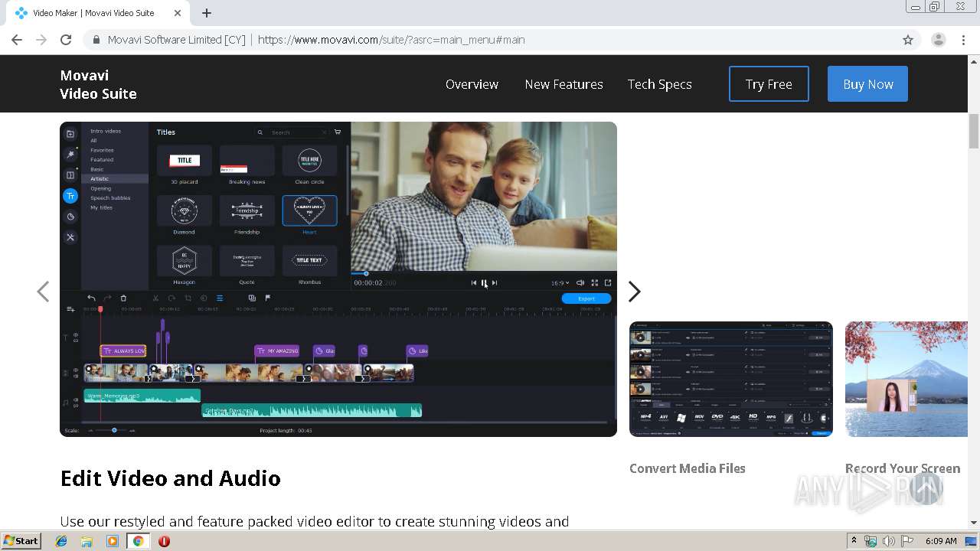980x551 pixels.
Task: Skip to previous frame in player
Action: pyautogui.click(x=473, y=282)
